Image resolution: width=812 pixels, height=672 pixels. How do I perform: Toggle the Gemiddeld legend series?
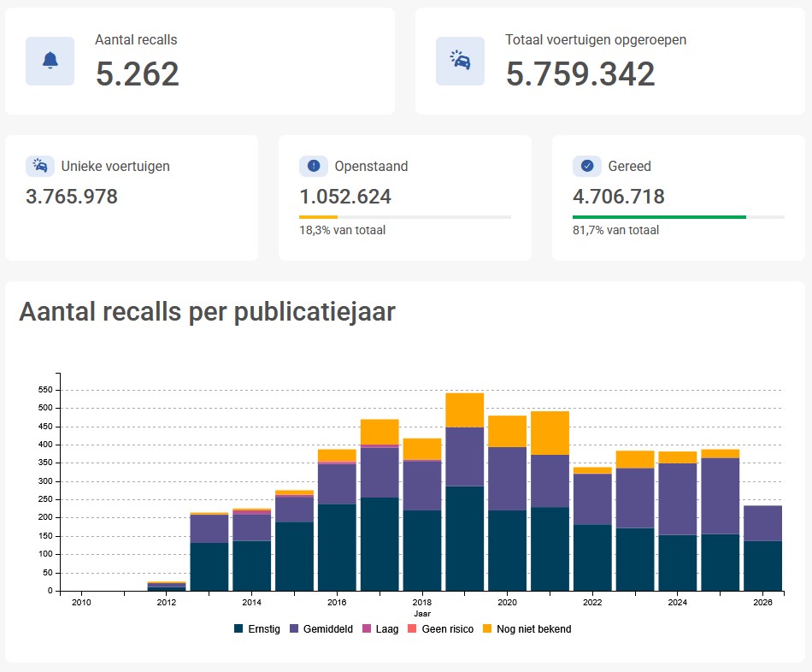point(321,628)
